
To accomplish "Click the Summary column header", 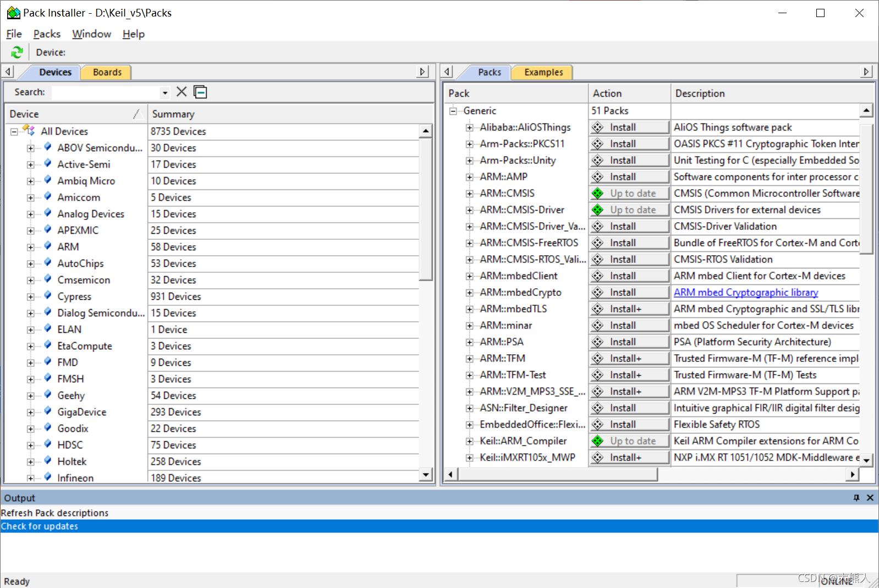I will [290, 114].
